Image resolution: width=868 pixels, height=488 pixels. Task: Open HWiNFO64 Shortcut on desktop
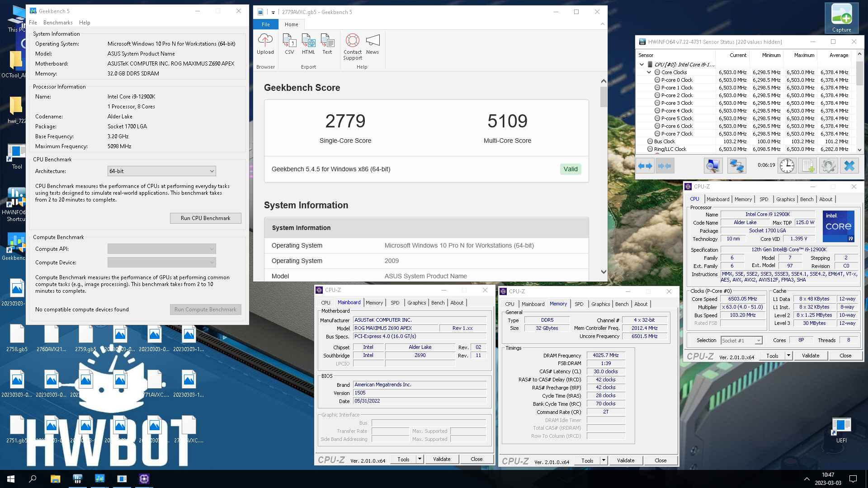tap(16, 205)
